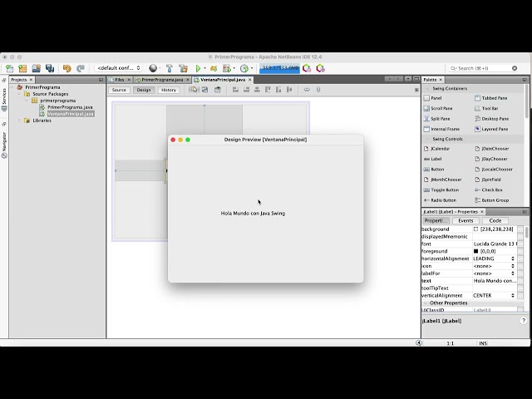Click the Open Project toolbar icon
This screenshot has height=399, width=532.
37,68
